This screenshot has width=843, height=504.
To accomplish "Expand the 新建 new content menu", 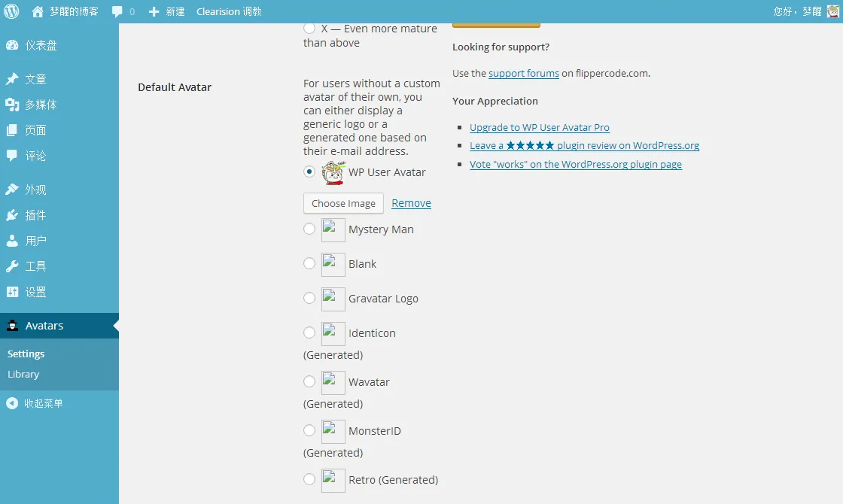I will pyautogui.click(x=167, y=11).
